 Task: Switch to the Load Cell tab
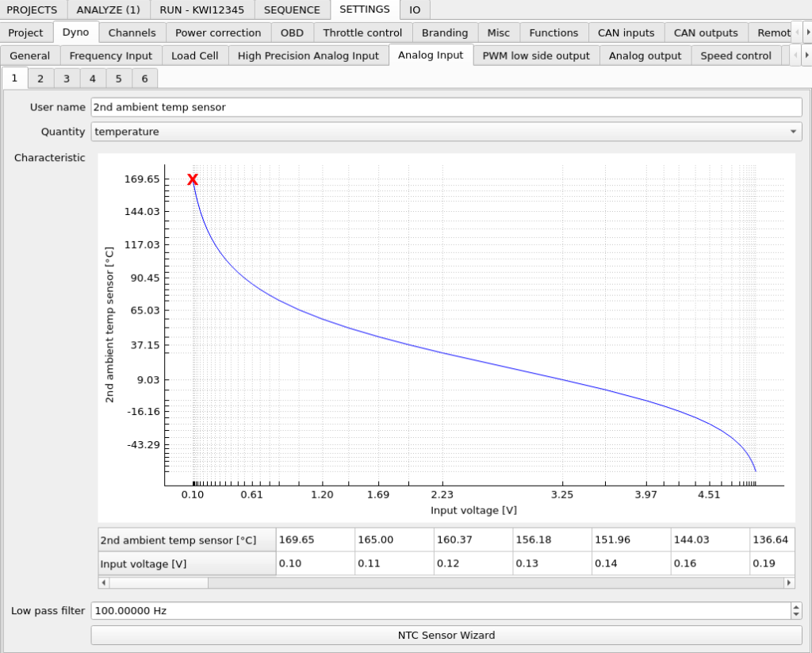(x=195, y=56)
